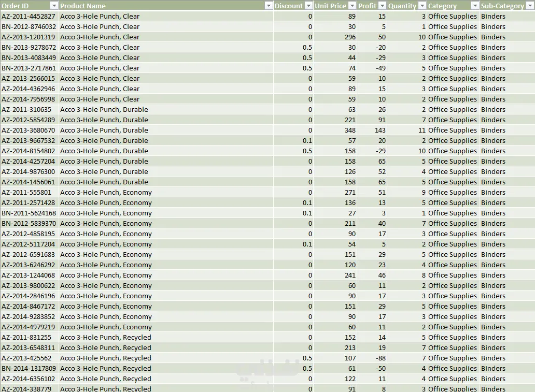Select cell AZ-2014-4362946

coord(29,89)
